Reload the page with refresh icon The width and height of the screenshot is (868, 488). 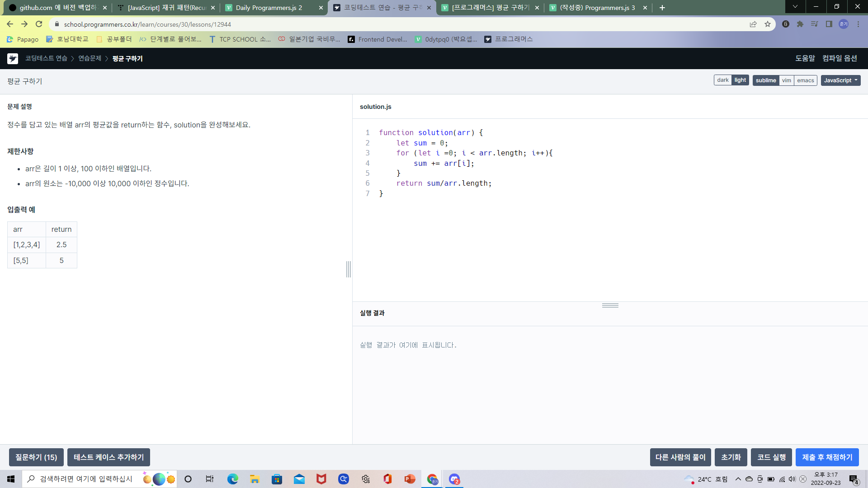pyautogui.click(x=39, y=24)
